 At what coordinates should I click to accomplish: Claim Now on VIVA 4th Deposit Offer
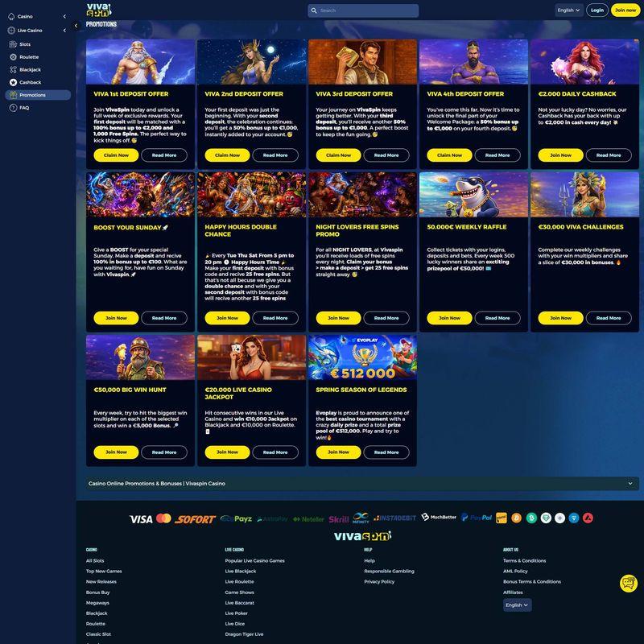[x=450, y=155]
